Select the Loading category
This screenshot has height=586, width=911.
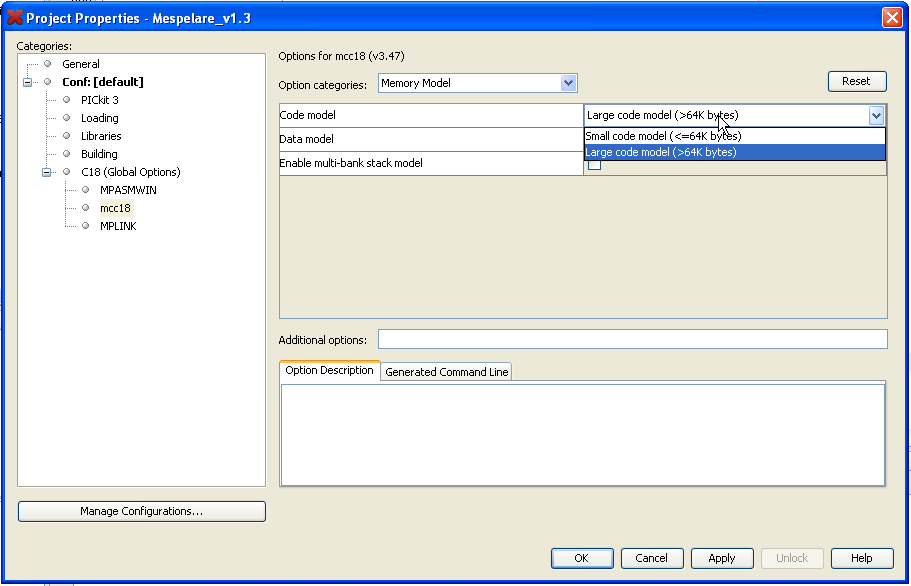click(99, 118)
